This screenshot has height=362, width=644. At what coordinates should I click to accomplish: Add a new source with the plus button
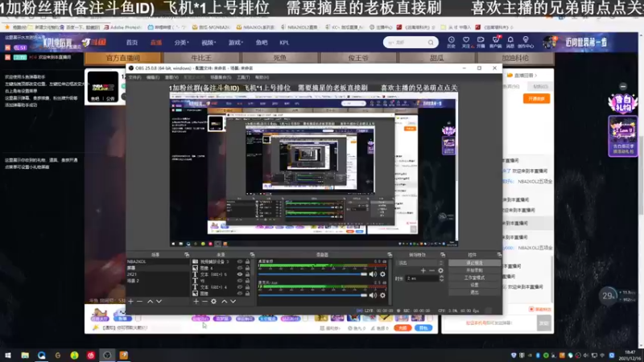tap(196, 301)
